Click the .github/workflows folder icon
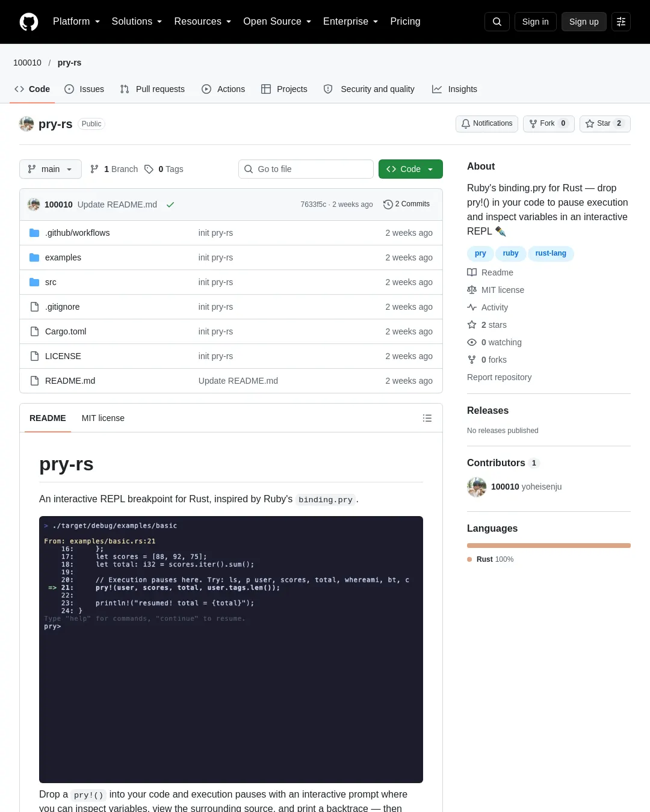This screenshot has height=812, width=650. click(x=34, y=233)
